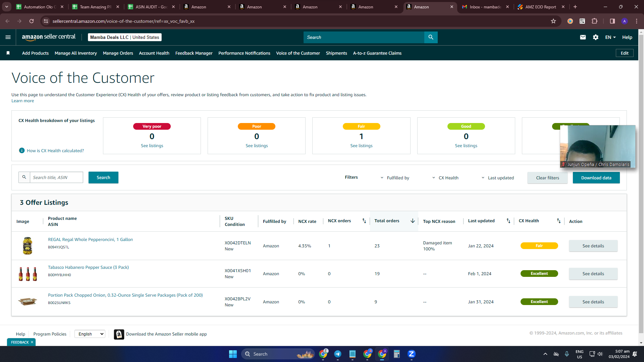The width and height of the screenshot is (644, 362).
Task: Open the EN language dropdown
Action: (x=610, y=37)
